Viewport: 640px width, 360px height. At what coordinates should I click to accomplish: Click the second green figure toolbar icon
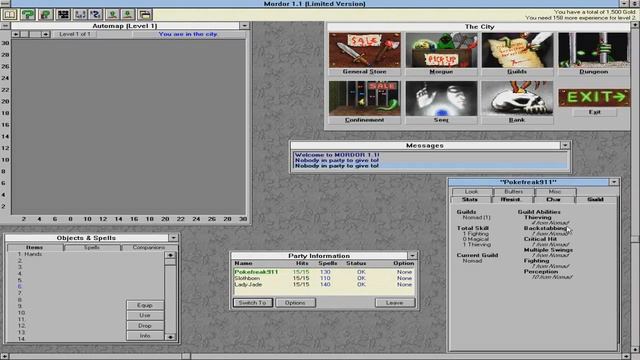point(128,15)
